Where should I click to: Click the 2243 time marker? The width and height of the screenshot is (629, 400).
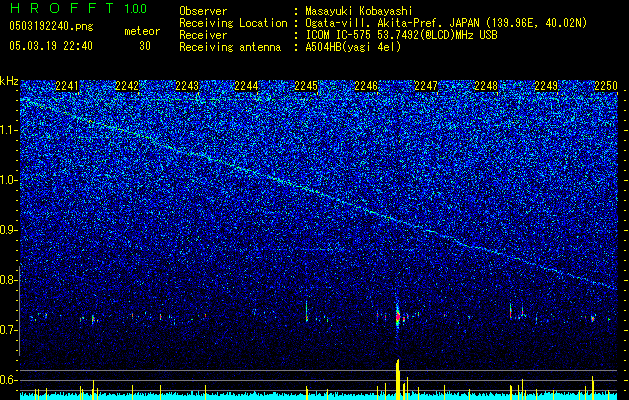[187, 86]
